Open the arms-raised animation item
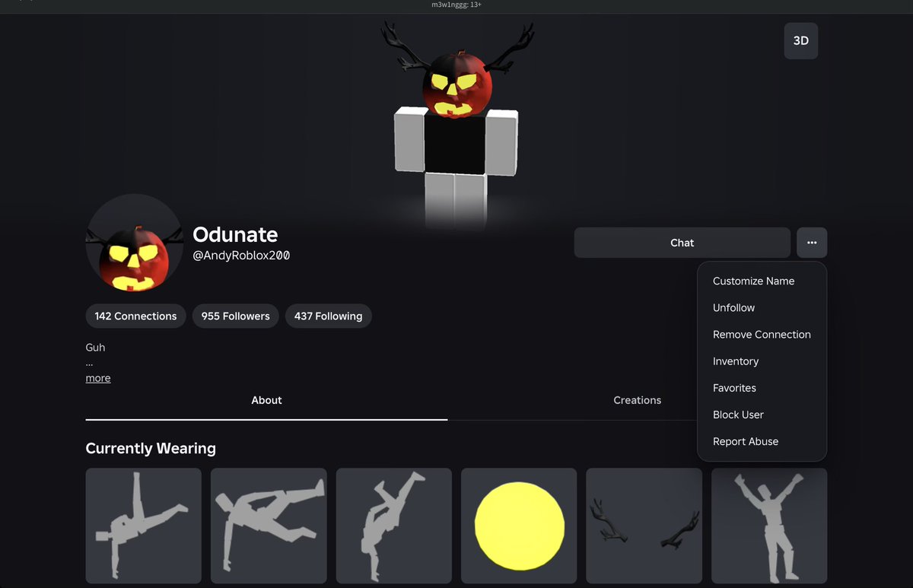This screenshot has width=913, height=588. click(769, 526)
